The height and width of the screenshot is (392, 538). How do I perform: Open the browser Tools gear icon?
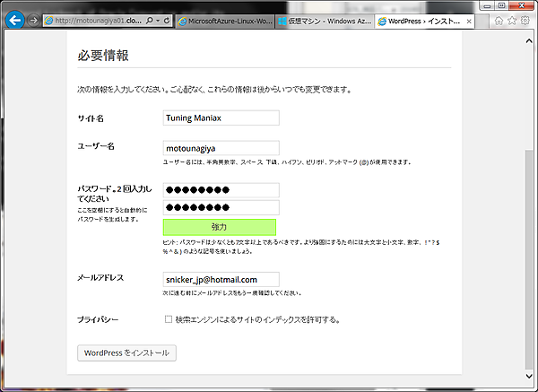pyautogui.click(x=525, y=20)
